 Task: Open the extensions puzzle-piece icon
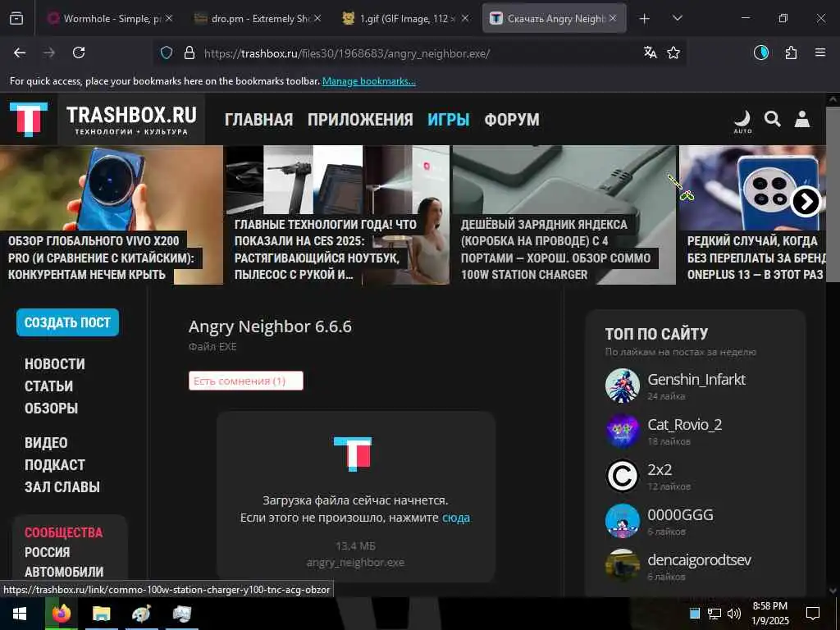click(791, 52)
